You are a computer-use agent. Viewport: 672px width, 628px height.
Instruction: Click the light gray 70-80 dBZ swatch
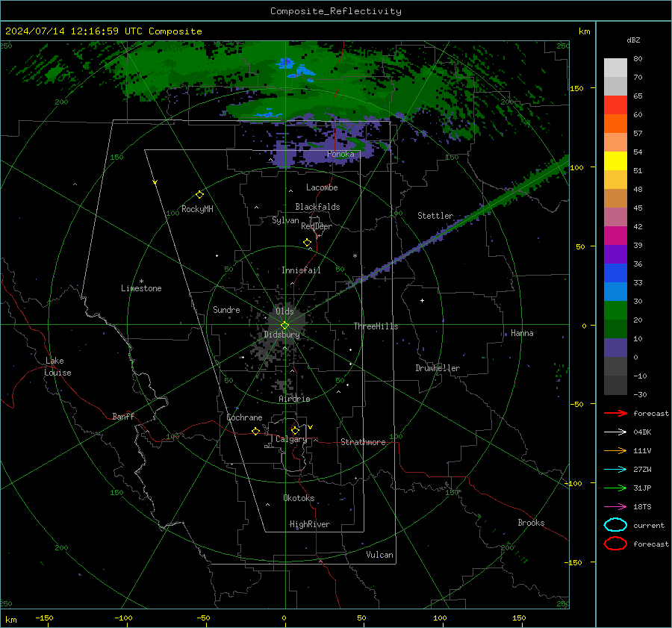(x=615, y=68)
